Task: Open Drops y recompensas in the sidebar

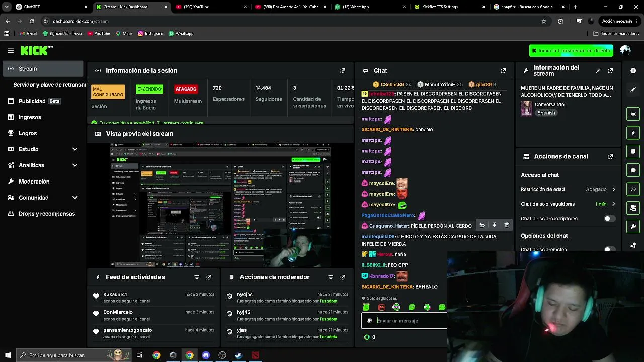Action: click(43, 214)
